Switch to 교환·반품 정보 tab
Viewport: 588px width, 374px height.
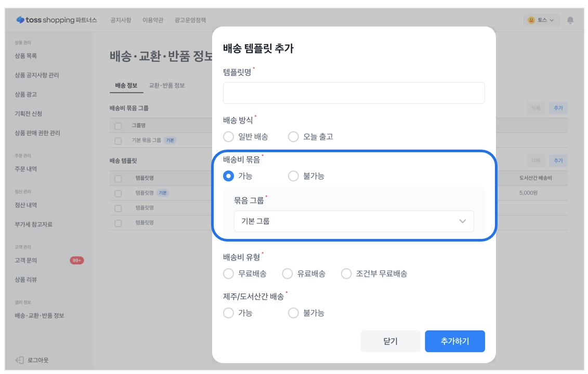tap(167, 85)
